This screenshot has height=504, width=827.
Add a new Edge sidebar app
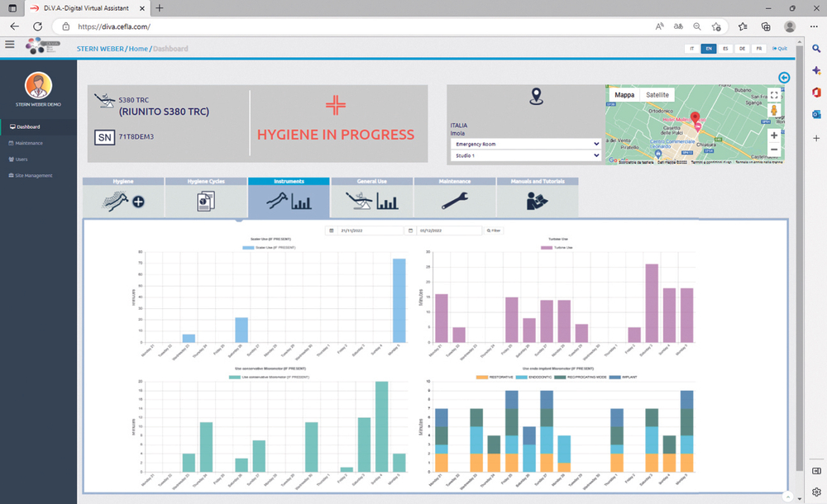tap(816, 138)
